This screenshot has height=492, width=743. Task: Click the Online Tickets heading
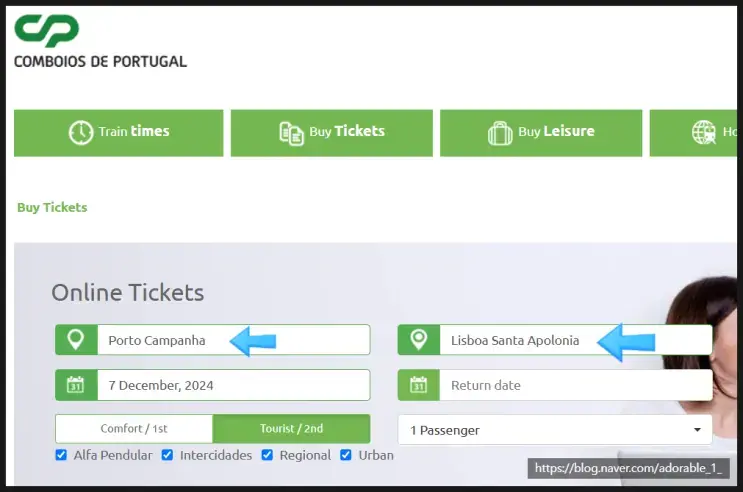(x=127, y=292)
